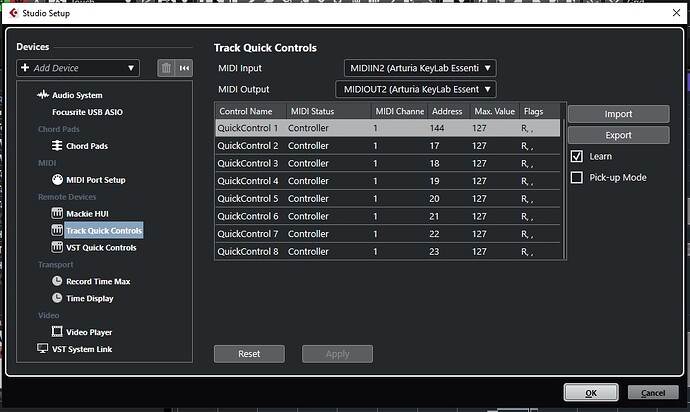Click the Audio System waveform icon

point(43,95)
